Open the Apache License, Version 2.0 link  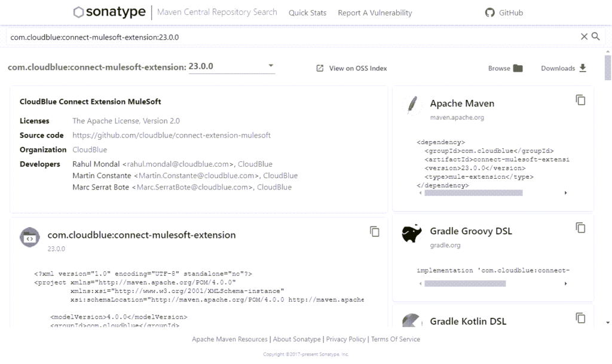coord(126,121)
